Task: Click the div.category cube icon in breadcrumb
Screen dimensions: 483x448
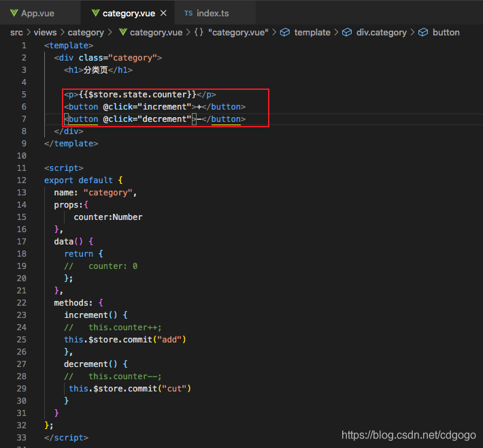Action: coord(347,32)
